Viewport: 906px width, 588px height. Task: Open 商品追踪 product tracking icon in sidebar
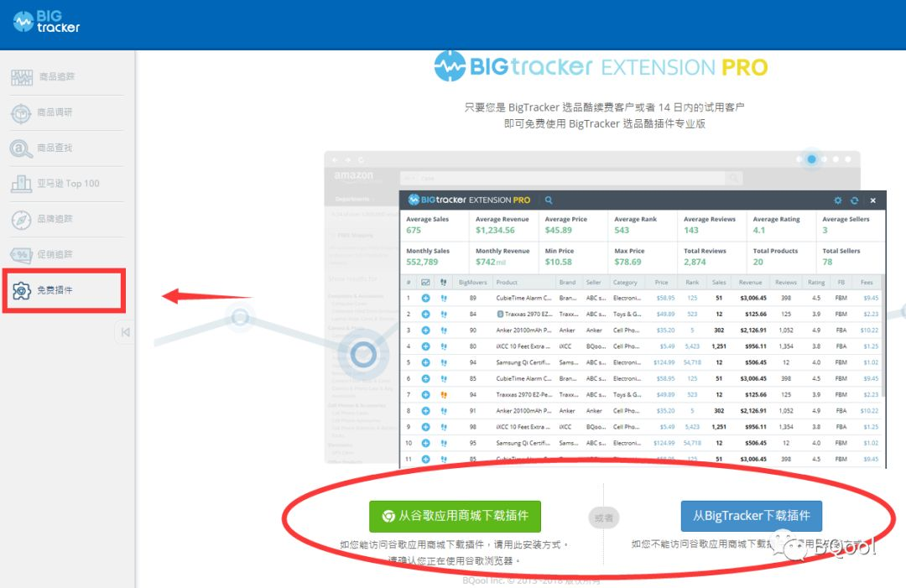point(22,77)
